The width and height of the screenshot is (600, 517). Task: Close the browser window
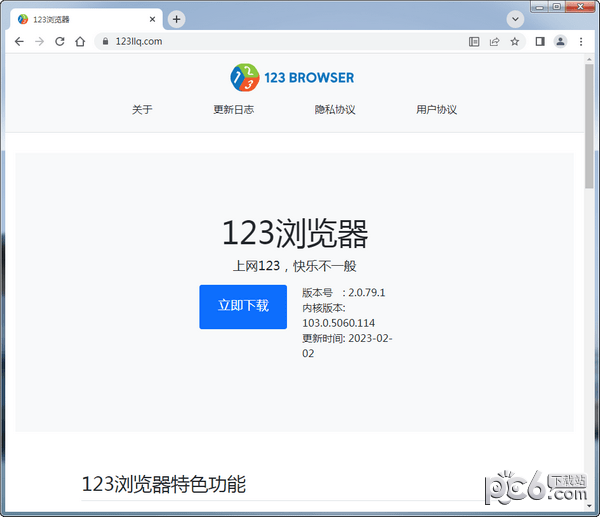pos(580,7)
